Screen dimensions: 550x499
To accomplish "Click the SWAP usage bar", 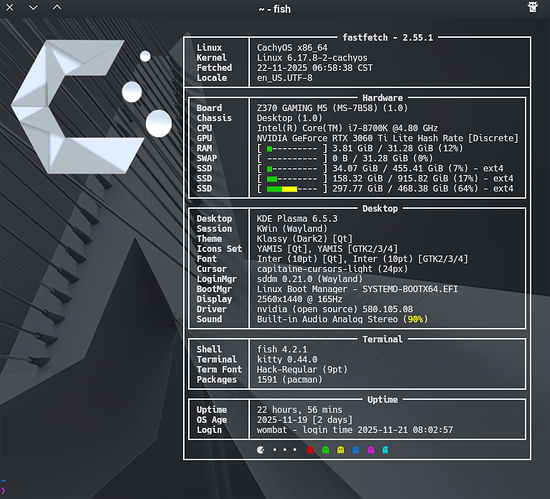I will click(292, 159).
